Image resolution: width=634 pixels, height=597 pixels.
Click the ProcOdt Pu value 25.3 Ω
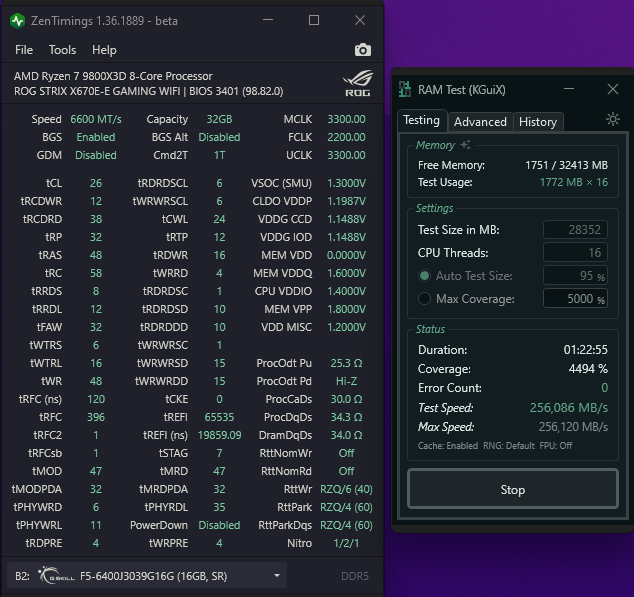346,363
